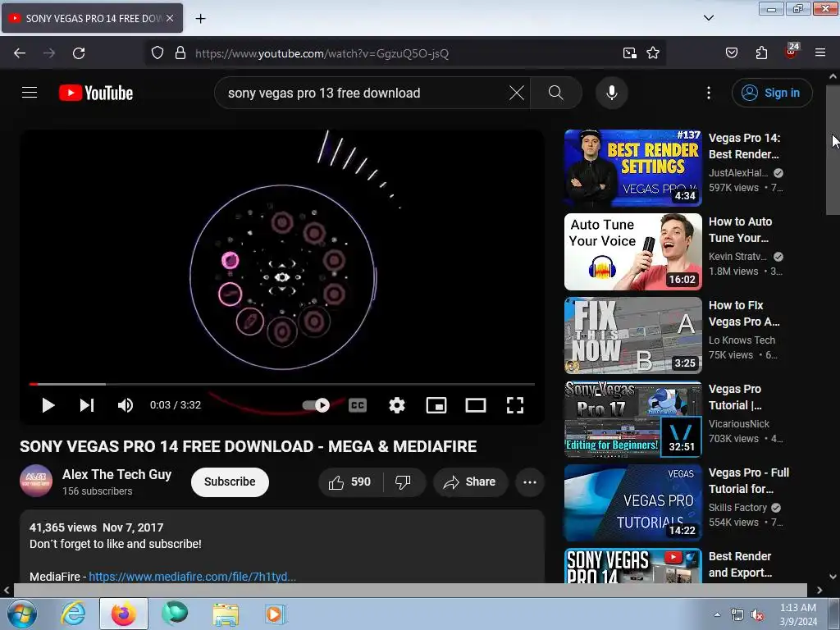
Task: Open the YouTube guide hamburger menu
Action: pos(30,93)
